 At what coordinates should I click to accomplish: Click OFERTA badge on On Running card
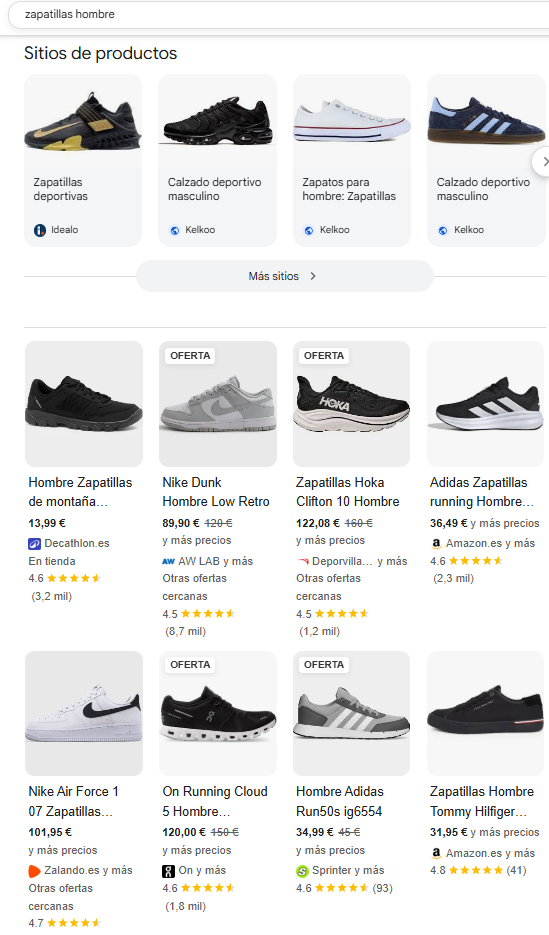[190, 664]
